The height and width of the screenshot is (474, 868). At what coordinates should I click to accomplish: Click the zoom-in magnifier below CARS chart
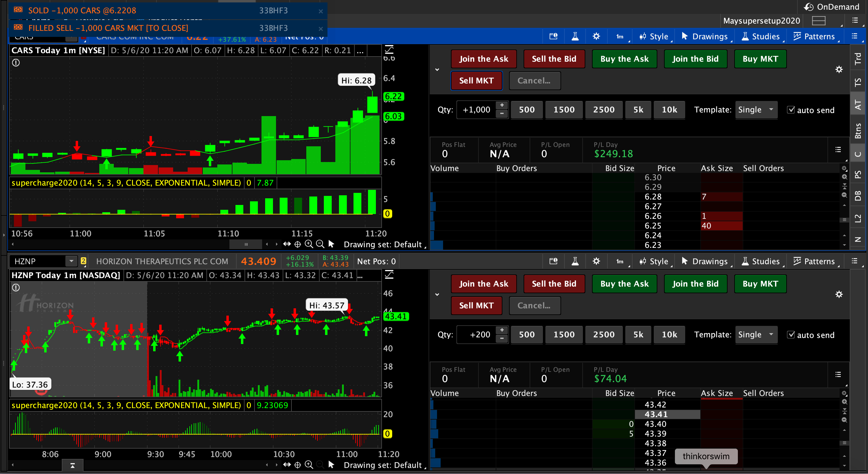309,244
